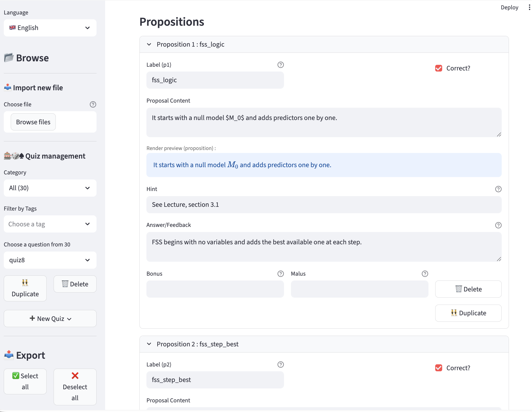Click Duplicate button in Proposition 1
Image resolution: width=532 pixels, height=412 pixels.
[x=468, y=313]
